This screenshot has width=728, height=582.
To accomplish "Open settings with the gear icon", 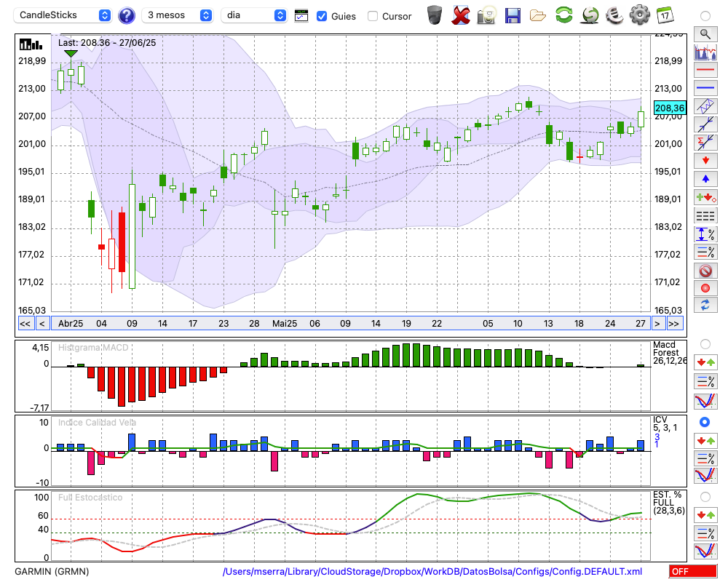I will click(640, 15).
